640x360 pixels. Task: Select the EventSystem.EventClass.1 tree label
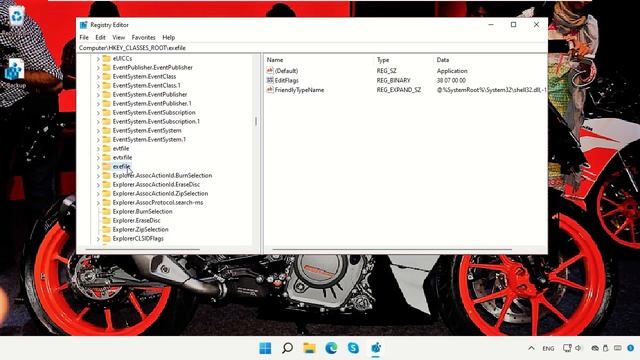[146, 85]
